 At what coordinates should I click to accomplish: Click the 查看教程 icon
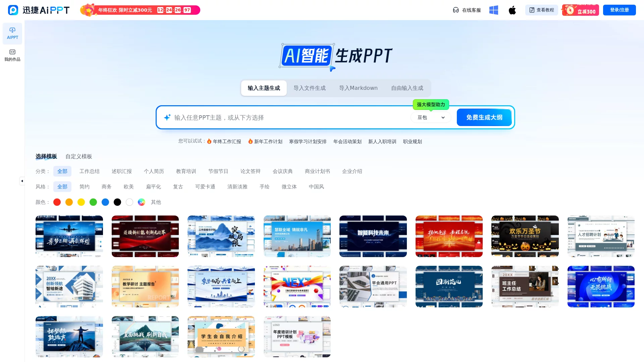(533, 10)
